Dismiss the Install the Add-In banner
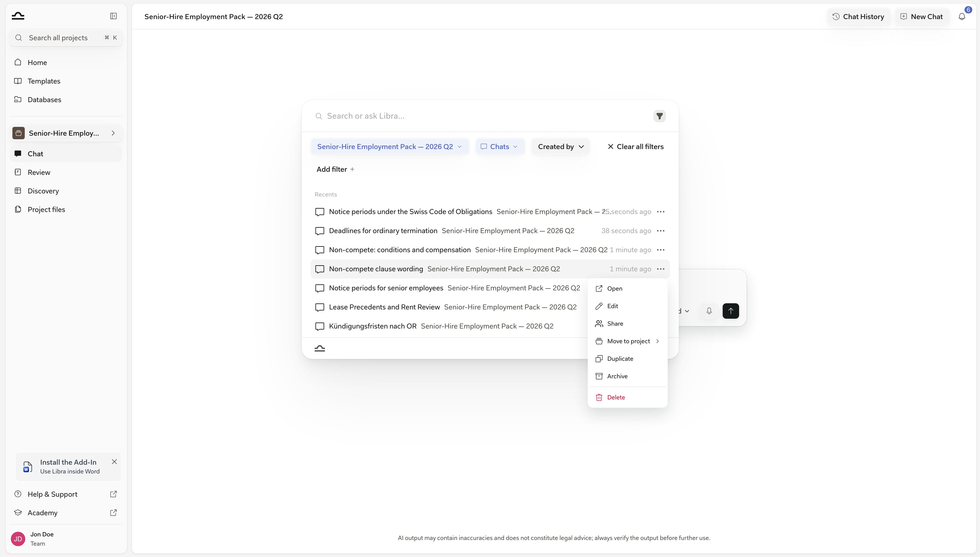Image resolution: width=980 pixels, height=557 pixels. pyautogui.click(x=114, y=462)
